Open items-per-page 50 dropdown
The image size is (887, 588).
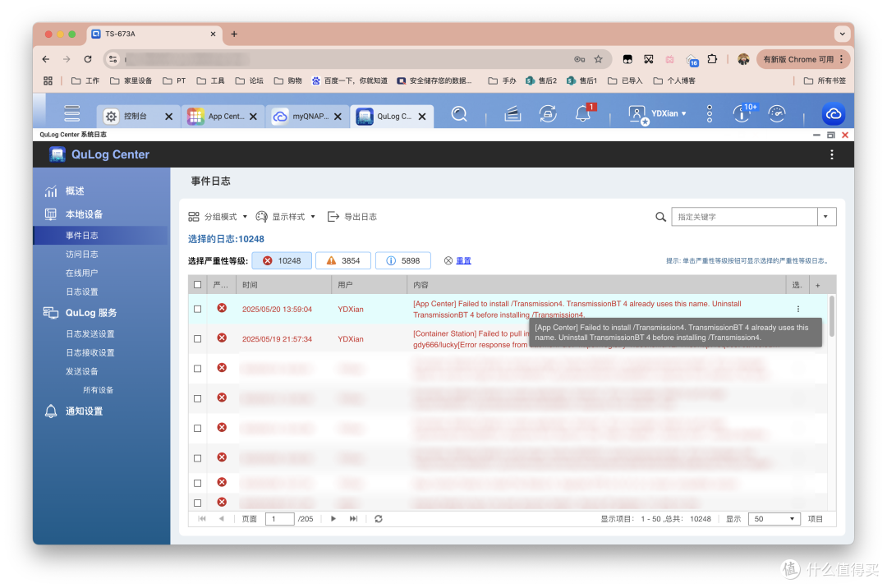pyautogui.click(x=774, y=518)
